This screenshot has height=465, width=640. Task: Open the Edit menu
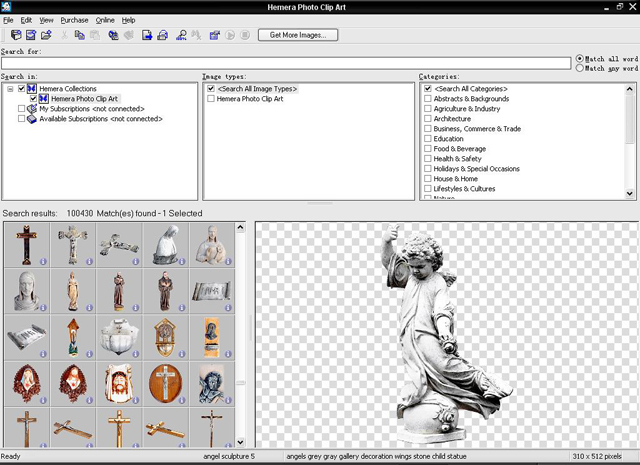coord(26,20)
